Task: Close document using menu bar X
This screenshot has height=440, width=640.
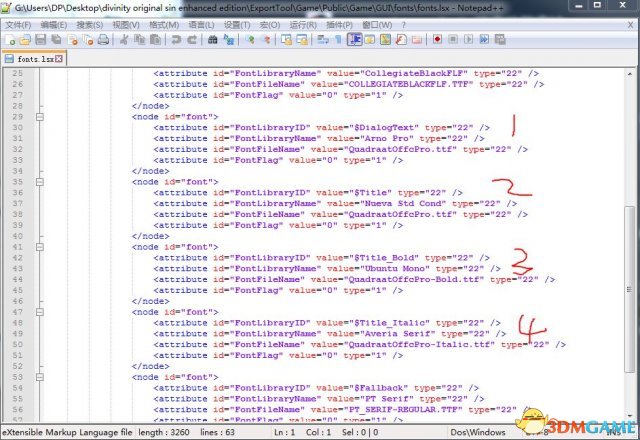Action: (631, 25)
